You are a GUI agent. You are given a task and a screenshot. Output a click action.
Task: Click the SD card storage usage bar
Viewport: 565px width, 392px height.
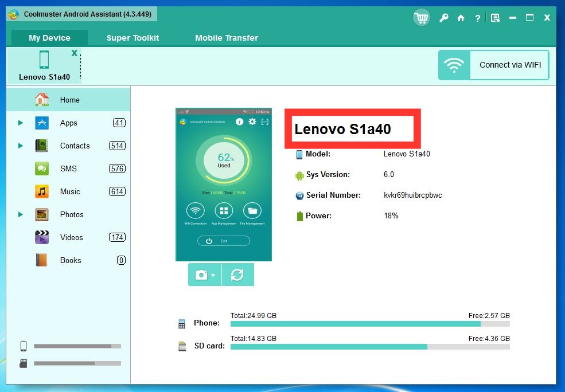pos(370,347)
